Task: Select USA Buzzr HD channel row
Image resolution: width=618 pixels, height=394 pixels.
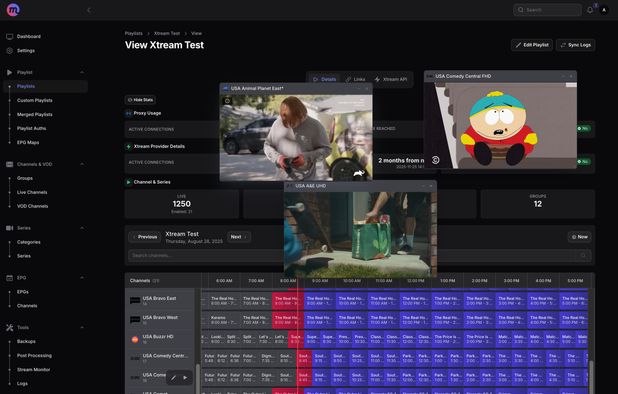Action: (x=160, y=339)
